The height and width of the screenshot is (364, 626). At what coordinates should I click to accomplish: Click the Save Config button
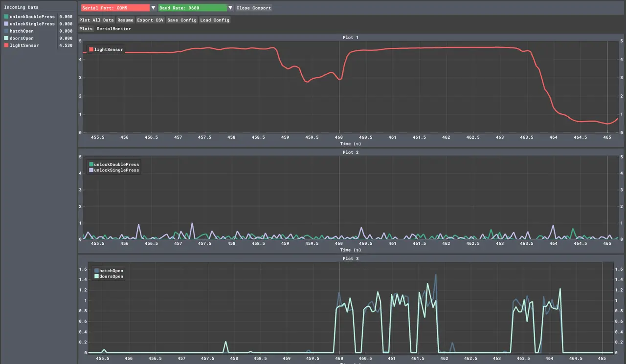coord(182,20)
